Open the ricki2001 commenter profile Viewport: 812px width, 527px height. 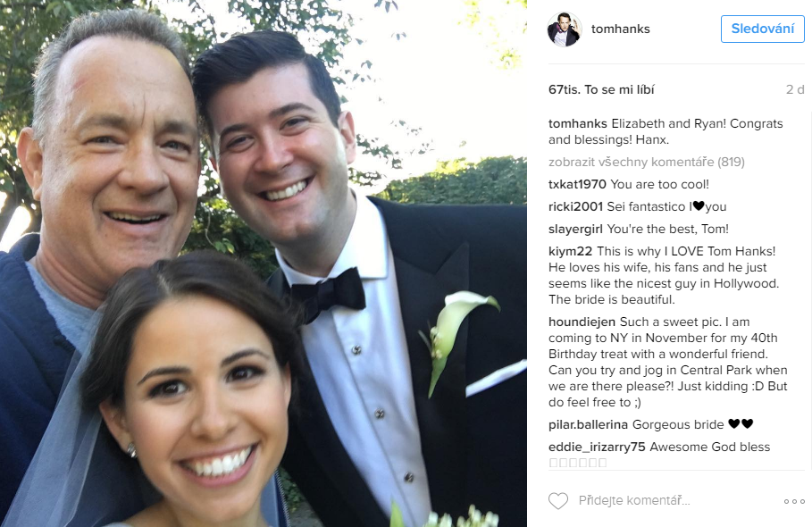575,206
